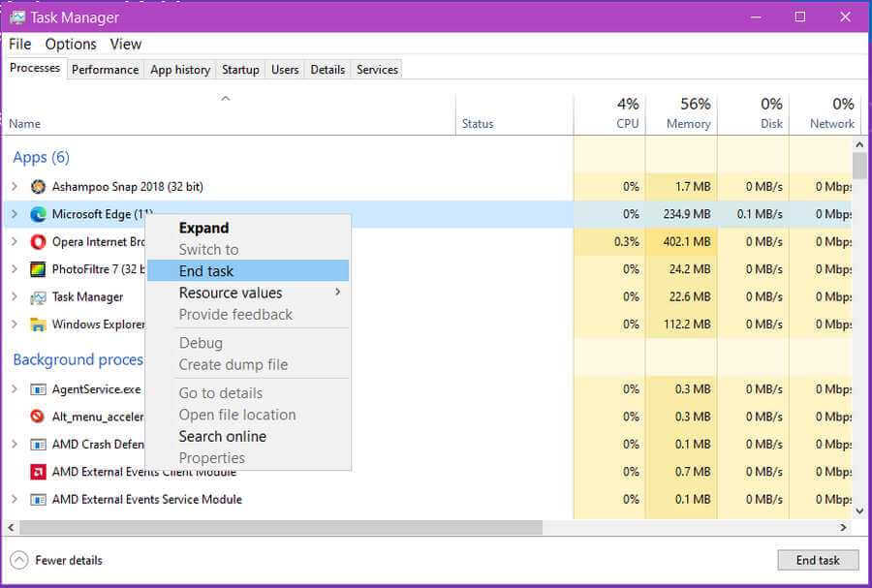Switch to the Performance tab

(105, 70)
